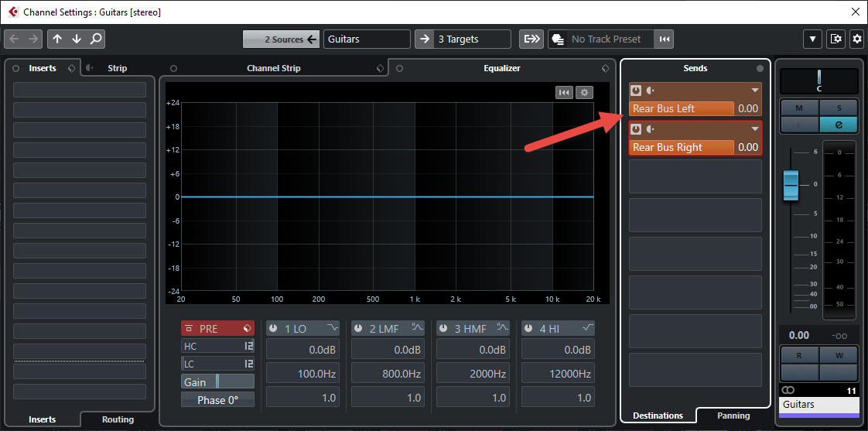Click the track preset icon before No Track Preset

tap(558, 39)
